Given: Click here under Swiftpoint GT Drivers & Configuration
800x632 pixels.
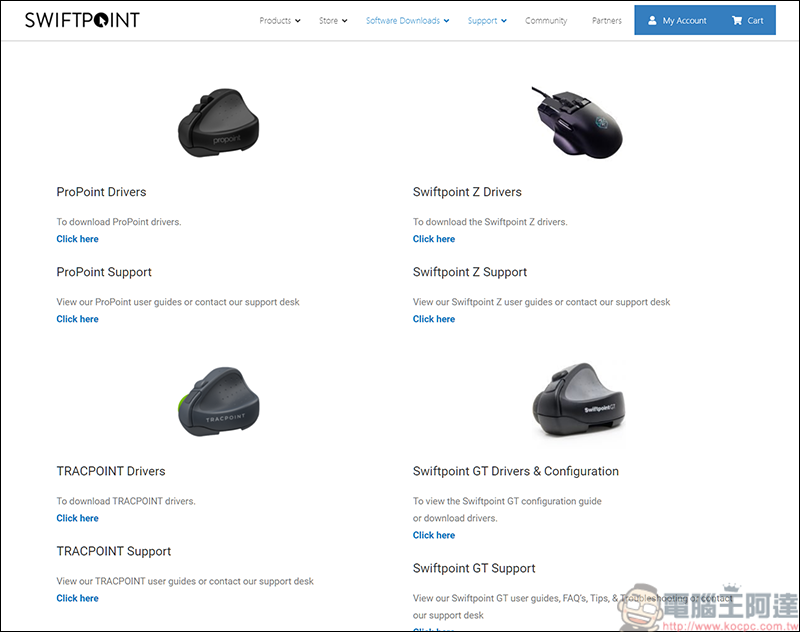Looking at the screenshot, I should tap(434, 535).
